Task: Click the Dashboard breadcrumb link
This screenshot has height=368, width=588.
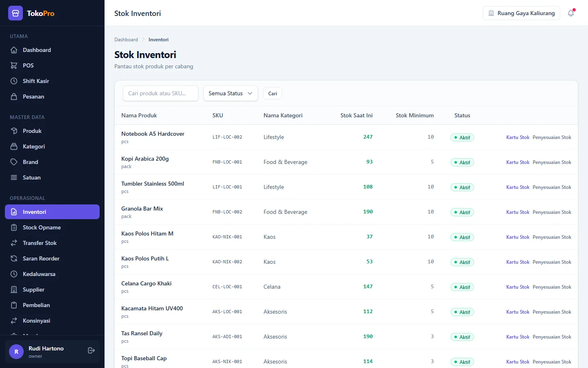Action: point(126,40)
